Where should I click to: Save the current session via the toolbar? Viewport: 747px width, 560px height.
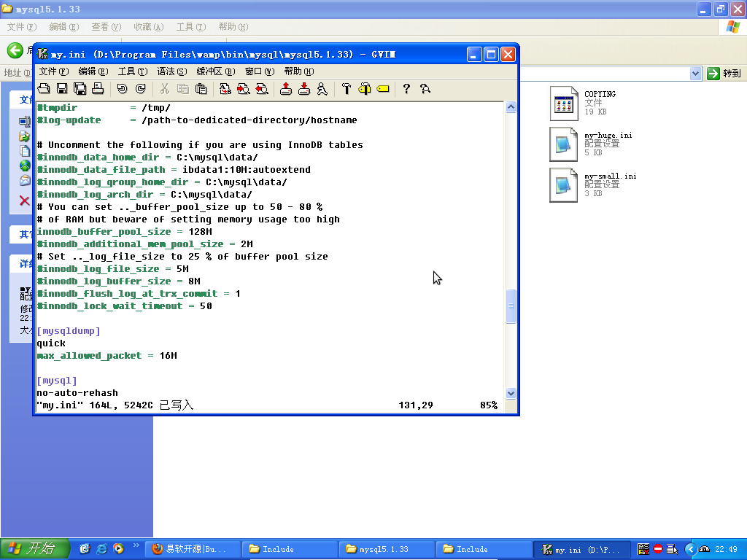304,88
